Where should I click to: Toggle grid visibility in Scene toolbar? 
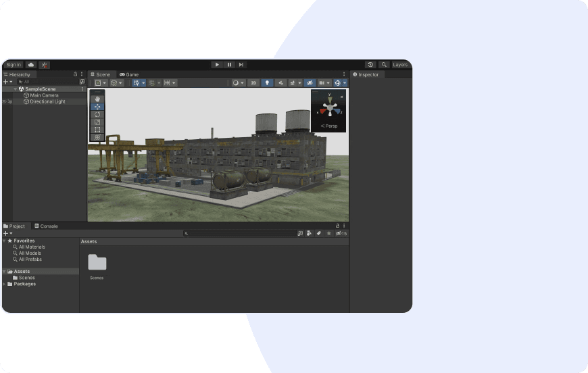pyautogui.click(x=137, y=83)
